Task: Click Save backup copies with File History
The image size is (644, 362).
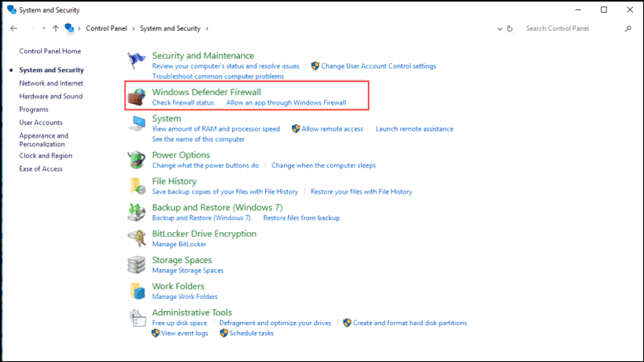Action: point(225,192)
